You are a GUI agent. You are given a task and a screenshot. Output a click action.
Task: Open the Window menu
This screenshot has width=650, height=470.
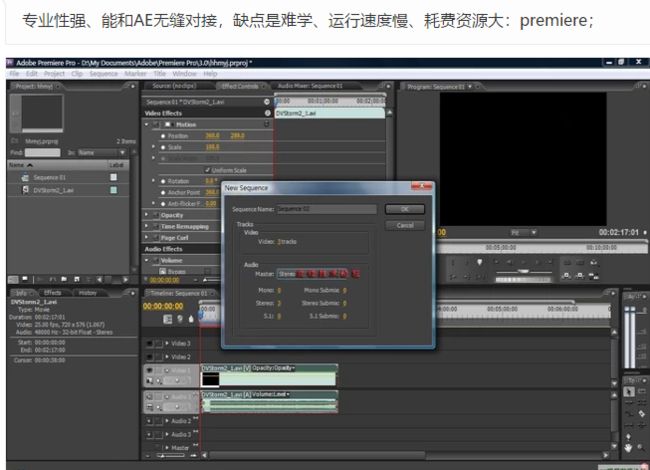coord(184,73)
